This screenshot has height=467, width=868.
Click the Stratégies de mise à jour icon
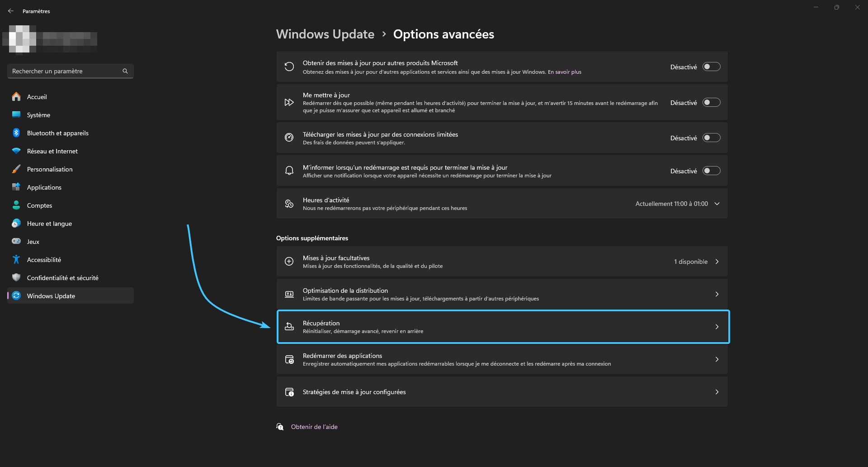289,392
